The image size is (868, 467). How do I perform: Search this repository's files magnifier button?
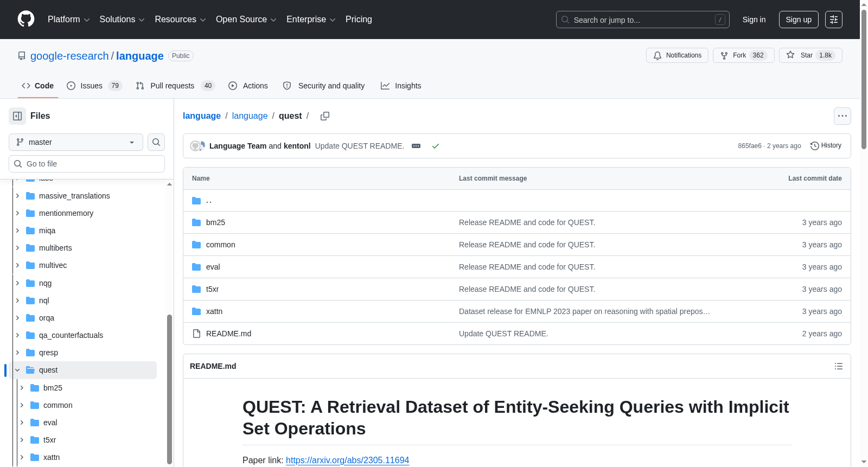[x=156, y=142]
